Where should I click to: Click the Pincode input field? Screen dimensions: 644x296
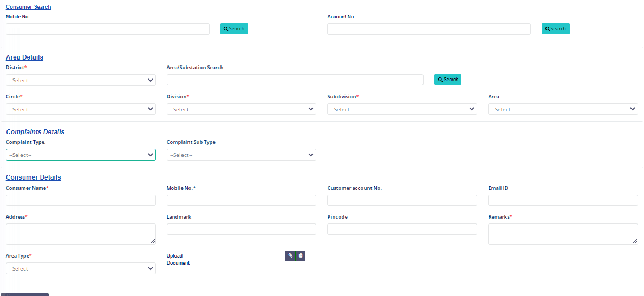(402, 229)
